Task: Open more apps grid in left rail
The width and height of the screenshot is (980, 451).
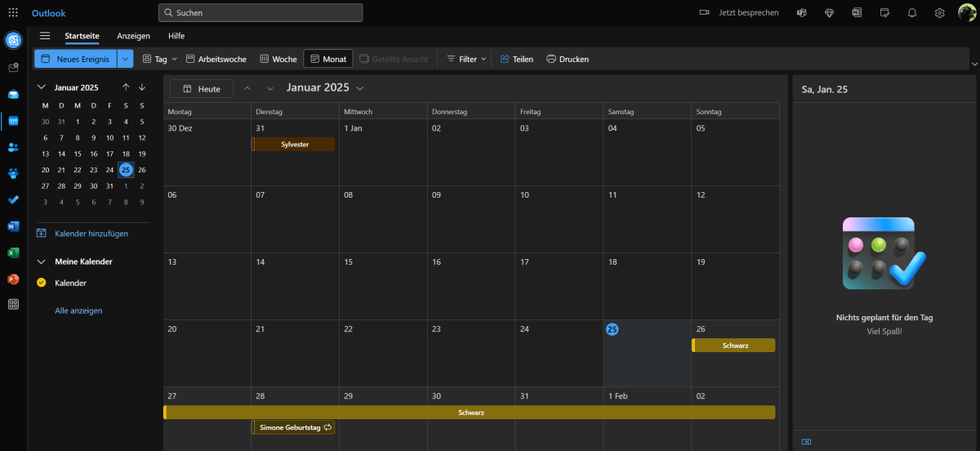Action: click(13, 305)
